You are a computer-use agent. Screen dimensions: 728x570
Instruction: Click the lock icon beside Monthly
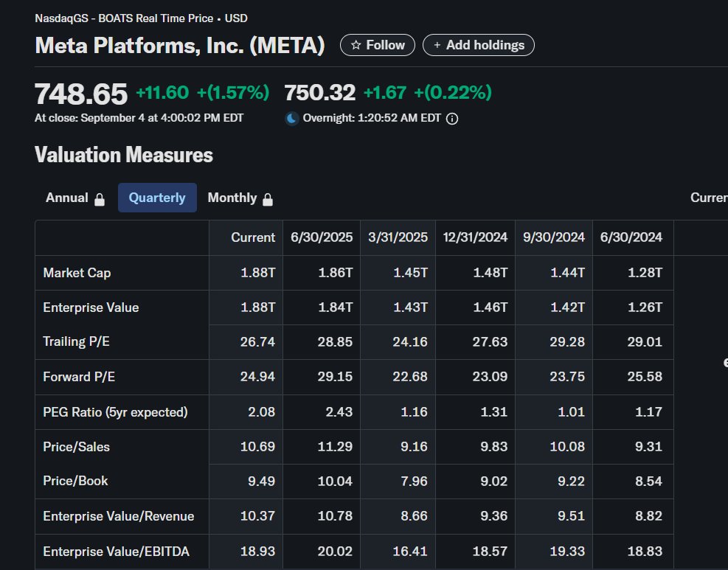pos(268,200)
